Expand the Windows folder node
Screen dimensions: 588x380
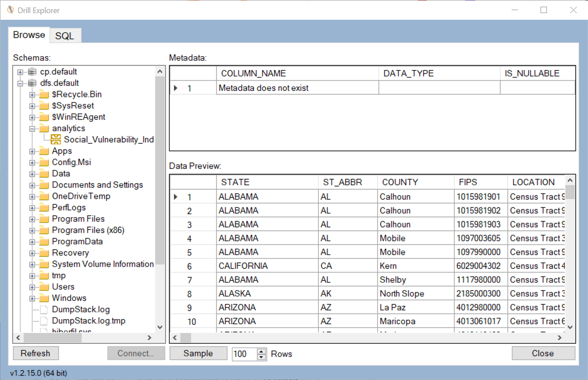pos(32,298)
